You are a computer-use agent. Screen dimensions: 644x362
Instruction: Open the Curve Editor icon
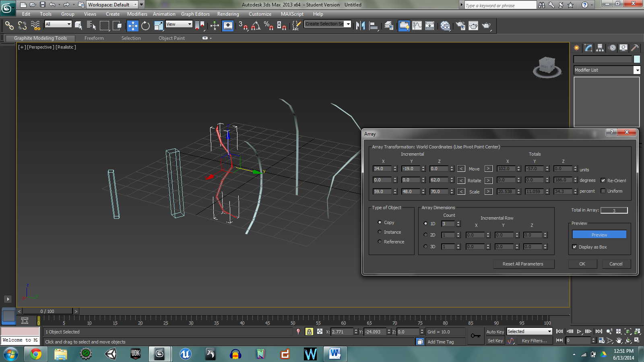417,26
